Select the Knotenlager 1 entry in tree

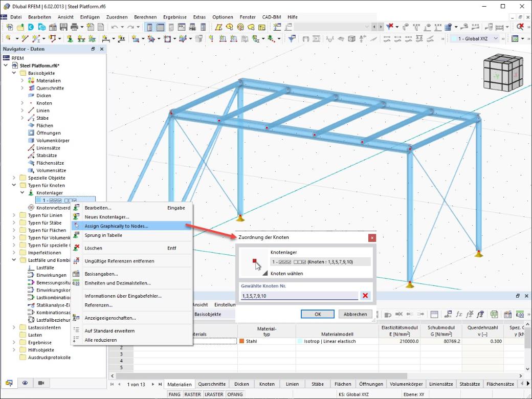65,200
